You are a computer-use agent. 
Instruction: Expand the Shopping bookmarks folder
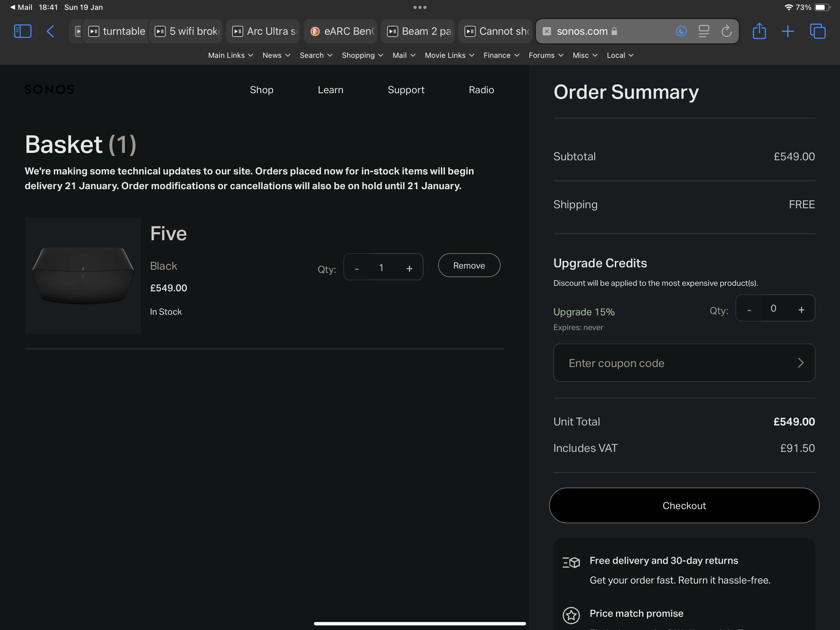(362, 55)
